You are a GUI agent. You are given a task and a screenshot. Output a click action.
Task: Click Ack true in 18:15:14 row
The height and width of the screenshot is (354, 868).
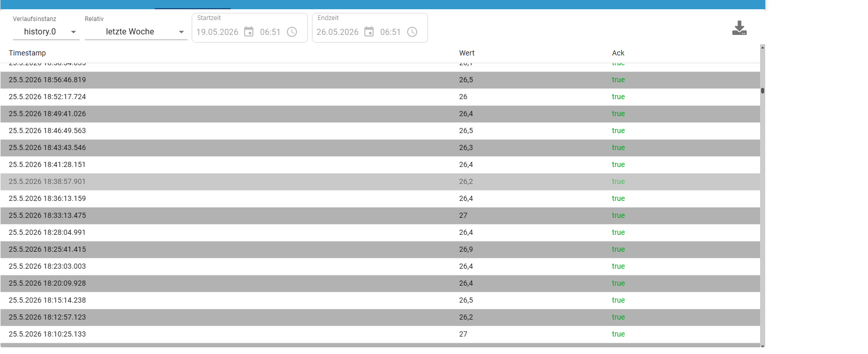618,300
